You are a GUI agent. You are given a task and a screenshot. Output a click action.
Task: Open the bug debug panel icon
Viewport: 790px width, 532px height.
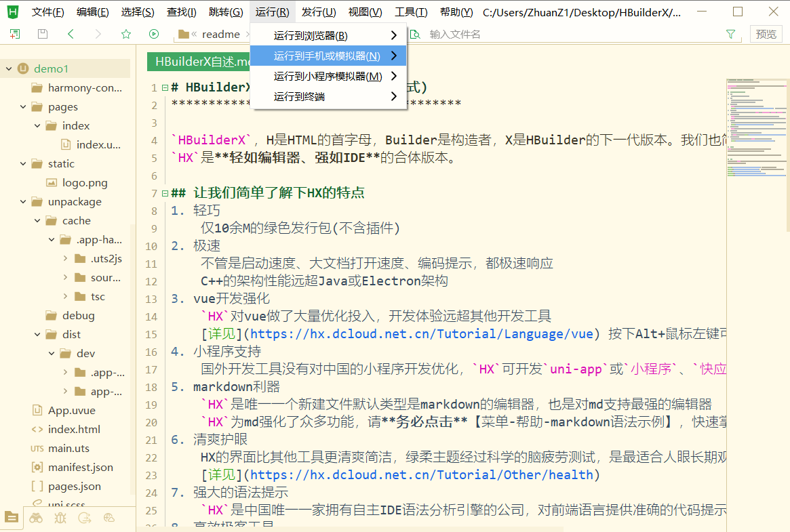tap(60, 517)
